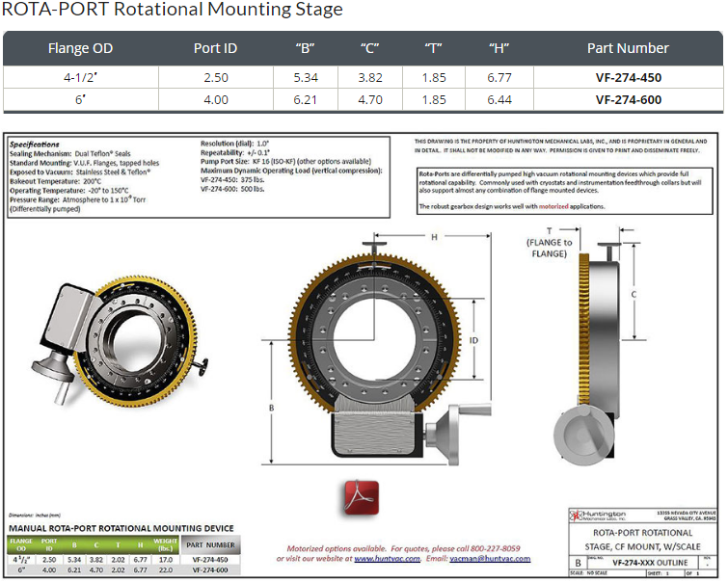The height and width of the screenshot is (582, 728).
Task: Select the VF-274-450 part number
Action: point(628,77)
